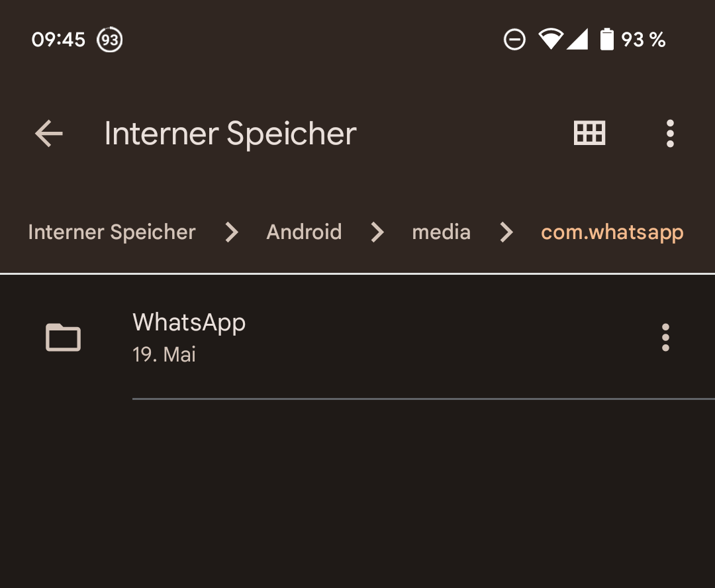Open WhatsApp folder's three-dot options
The width and height of the screenshot is (715, 588).
tap(665, 338)
